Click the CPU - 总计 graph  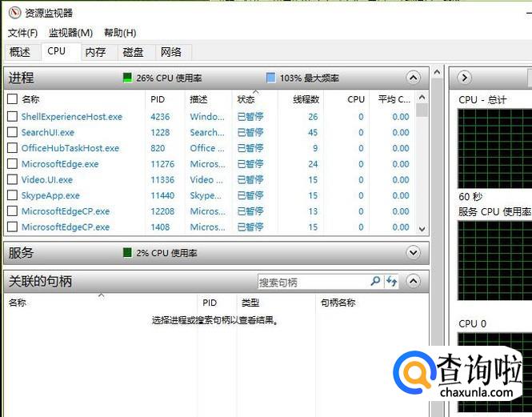point(494,148)
